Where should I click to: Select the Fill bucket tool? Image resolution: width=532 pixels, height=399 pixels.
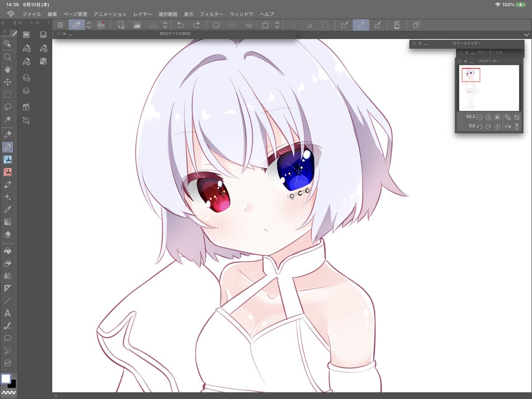point(8,251)
